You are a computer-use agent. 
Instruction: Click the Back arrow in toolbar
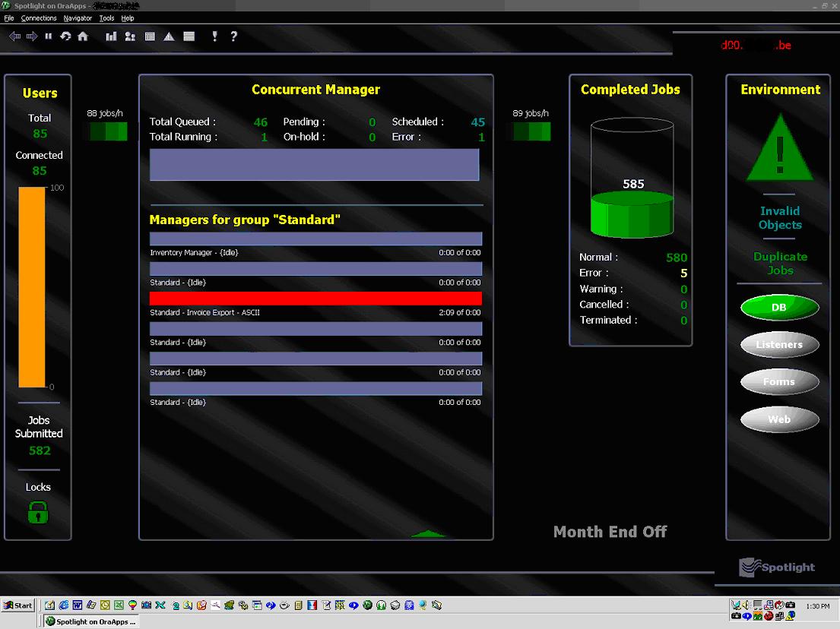(15, 36)
